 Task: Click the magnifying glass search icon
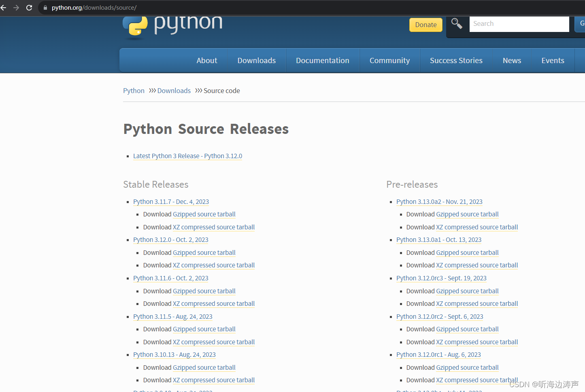[457, 24]
